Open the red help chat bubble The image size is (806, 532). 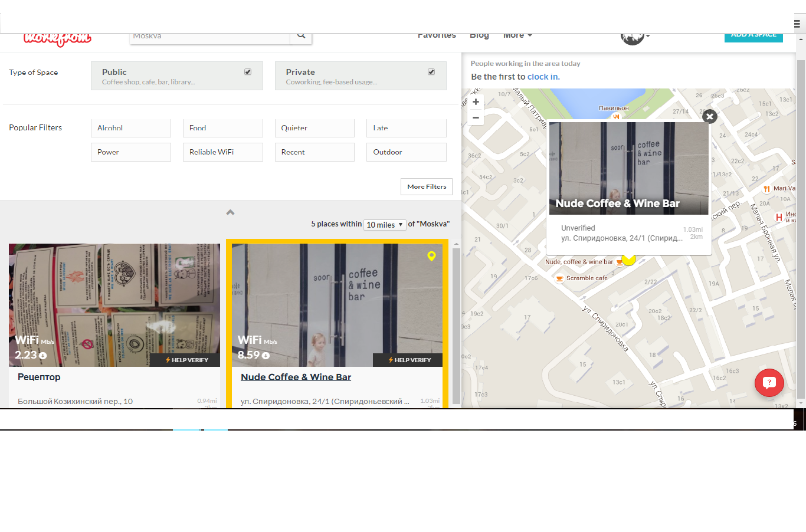coord(769,383)
